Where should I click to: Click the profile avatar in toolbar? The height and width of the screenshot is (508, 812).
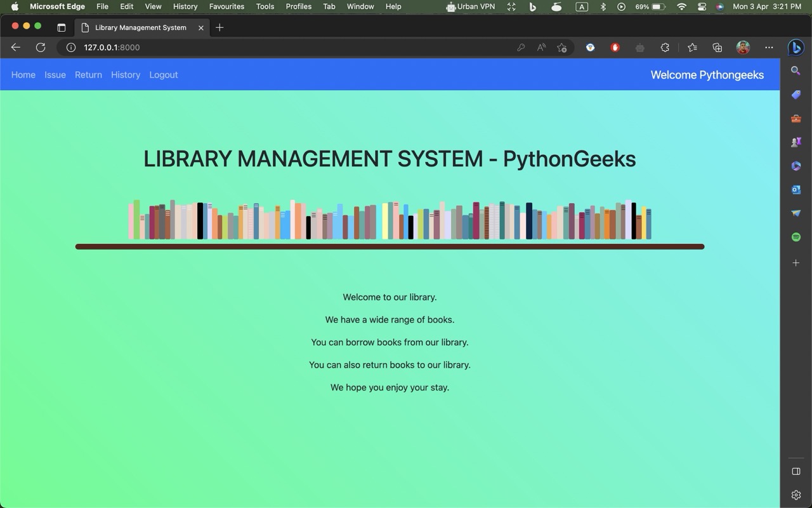(x=743, y=47)
